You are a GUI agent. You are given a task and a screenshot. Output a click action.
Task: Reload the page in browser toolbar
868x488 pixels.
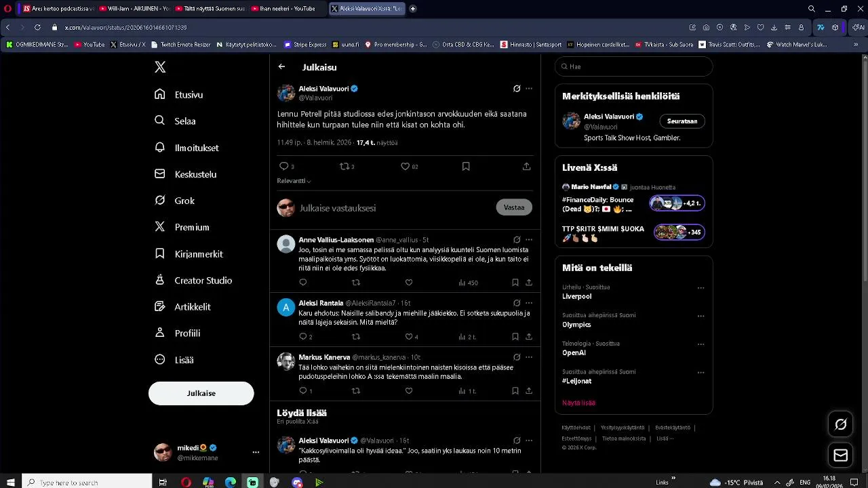point(37,27)
